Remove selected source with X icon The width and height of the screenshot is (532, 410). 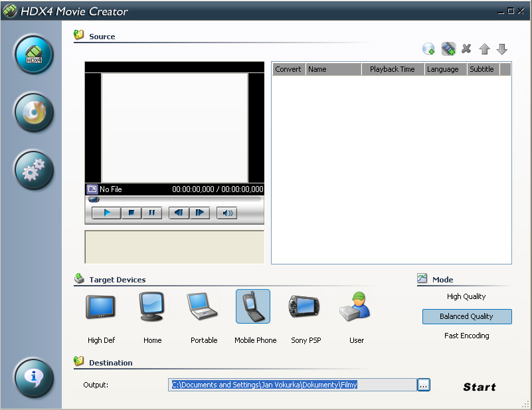click(x=466, y=49)
